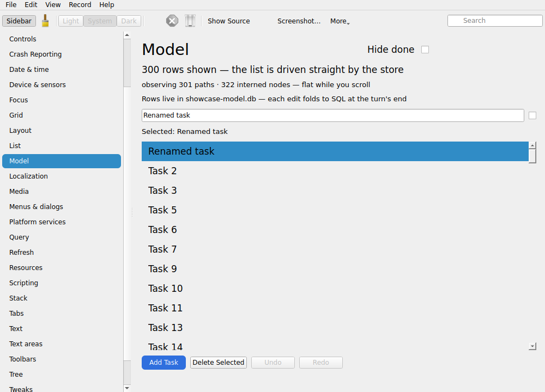Select the System theme option

100,21
